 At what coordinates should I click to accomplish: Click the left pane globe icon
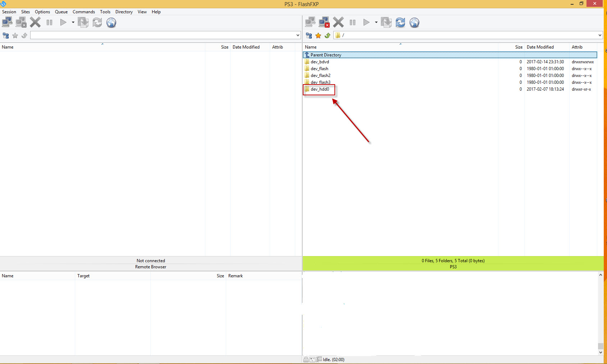[x=111, y=23]
